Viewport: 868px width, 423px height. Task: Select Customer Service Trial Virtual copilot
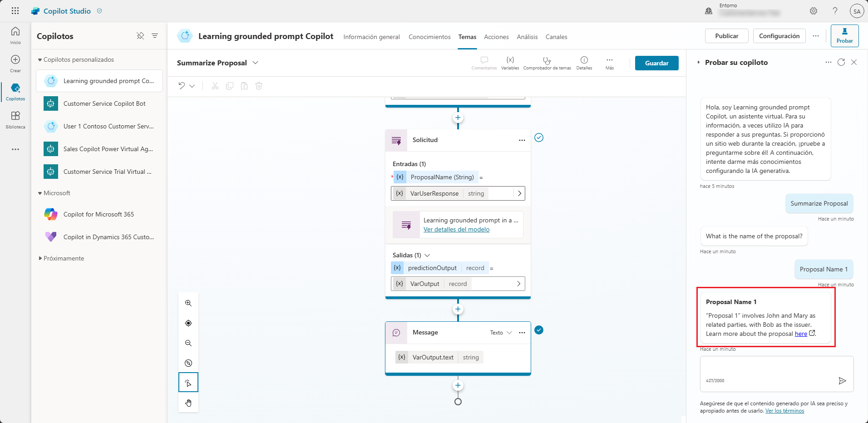click(99, 172)
